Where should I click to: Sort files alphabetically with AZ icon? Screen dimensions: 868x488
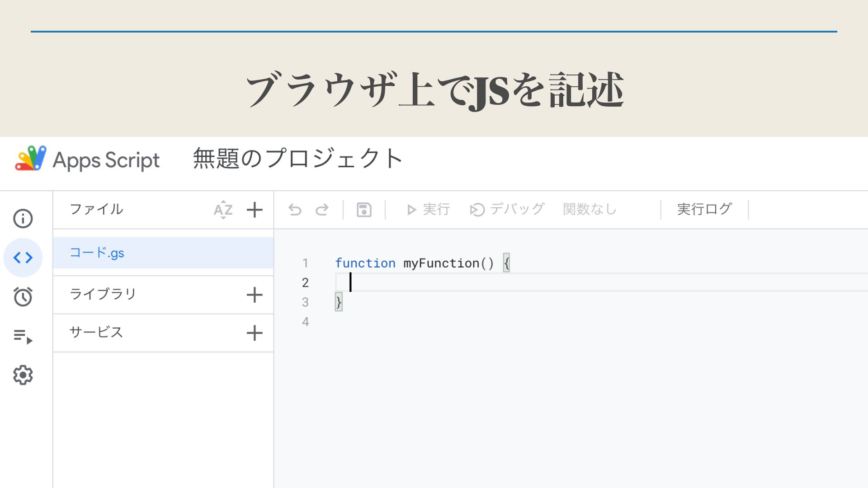tap(223, 210)
